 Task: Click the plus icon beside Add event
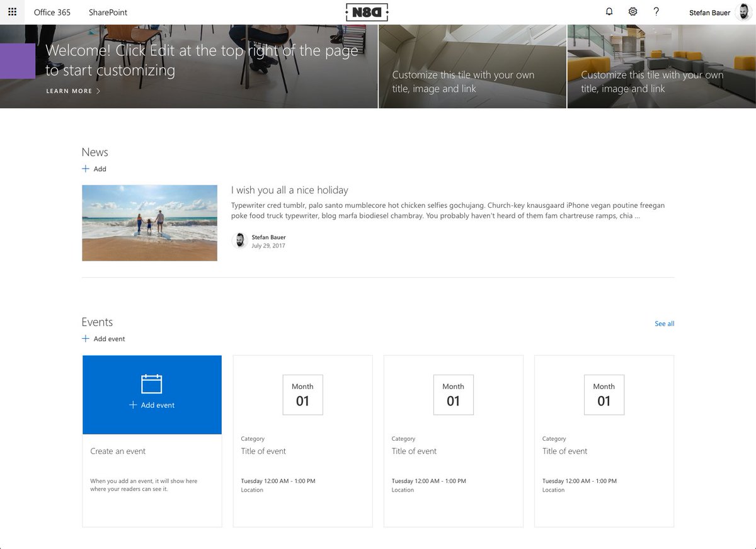pyautogui.click(x=85, y=339)
